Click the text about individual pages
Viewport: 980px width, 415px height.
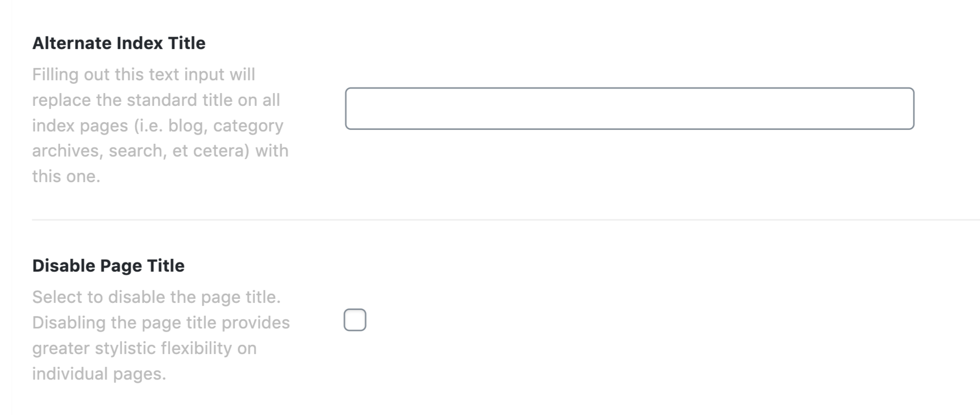click(x=99, y=374)
